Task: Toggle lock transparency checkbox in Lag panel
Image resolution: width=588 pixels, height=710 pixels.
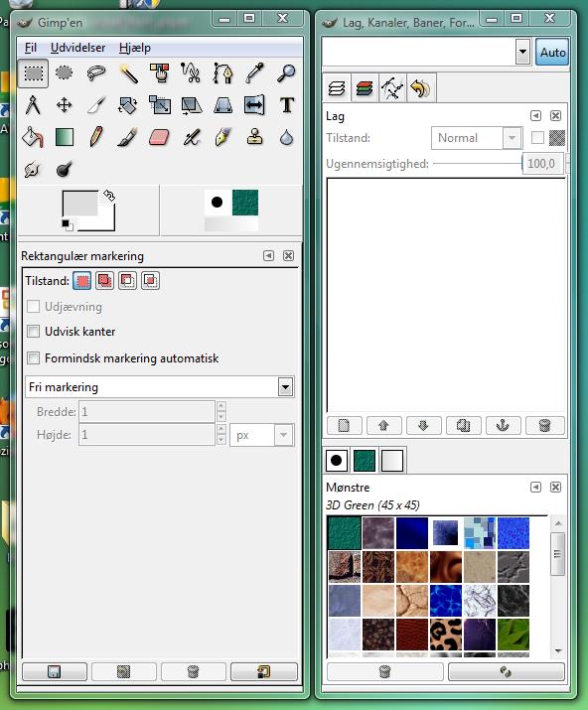Action: [x=537, y=138]
